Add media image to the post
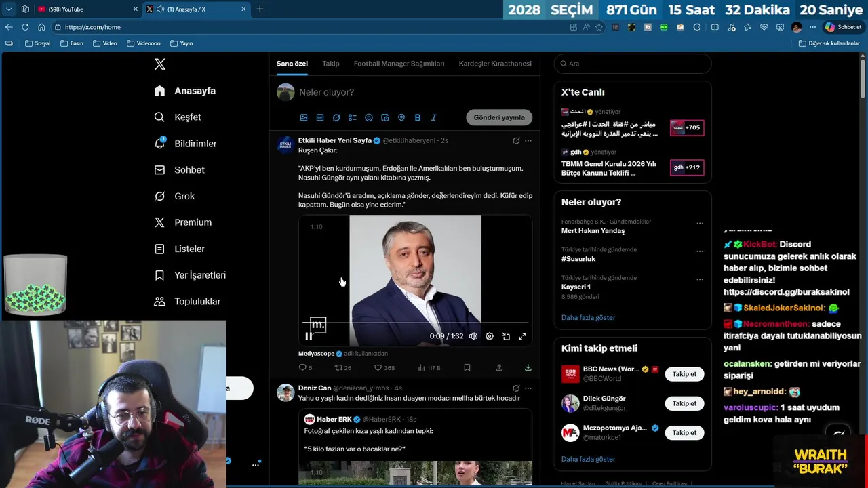 coord(304,117)
